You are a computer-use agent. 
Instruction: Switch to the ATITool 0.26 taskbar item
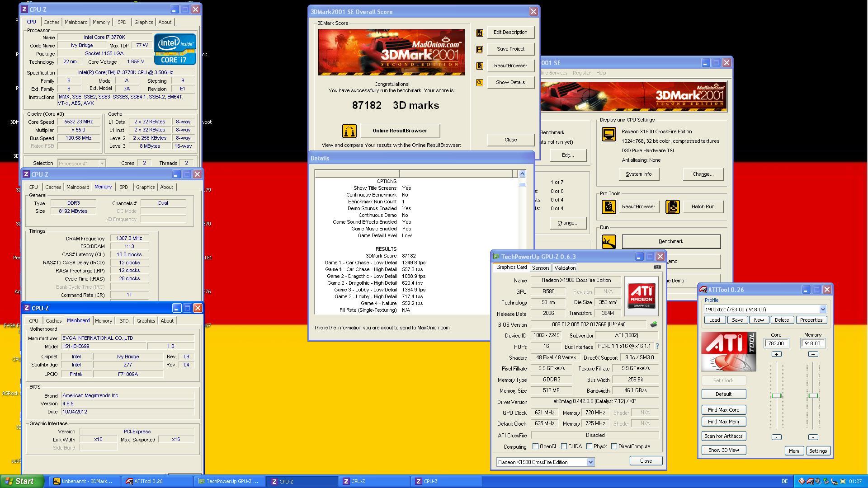(157, 481)
